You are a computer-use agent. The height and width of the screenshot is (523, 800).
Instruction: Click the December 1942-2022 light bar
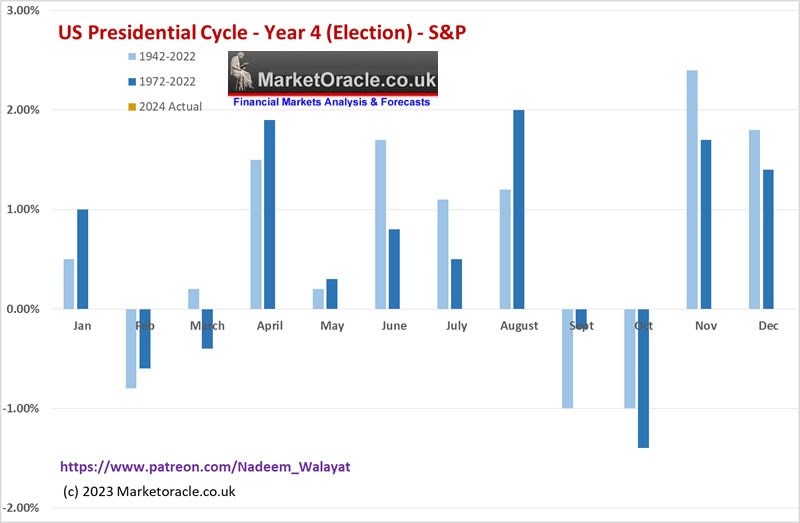click(754, 219)
